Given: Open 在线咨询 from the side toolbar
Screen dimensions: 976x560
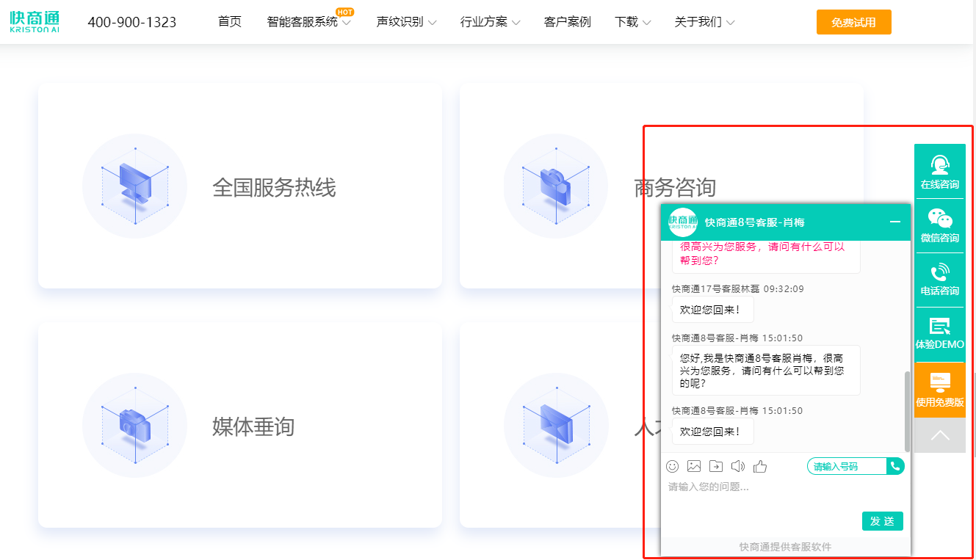Looking at the screenshot, I should 940,172.
